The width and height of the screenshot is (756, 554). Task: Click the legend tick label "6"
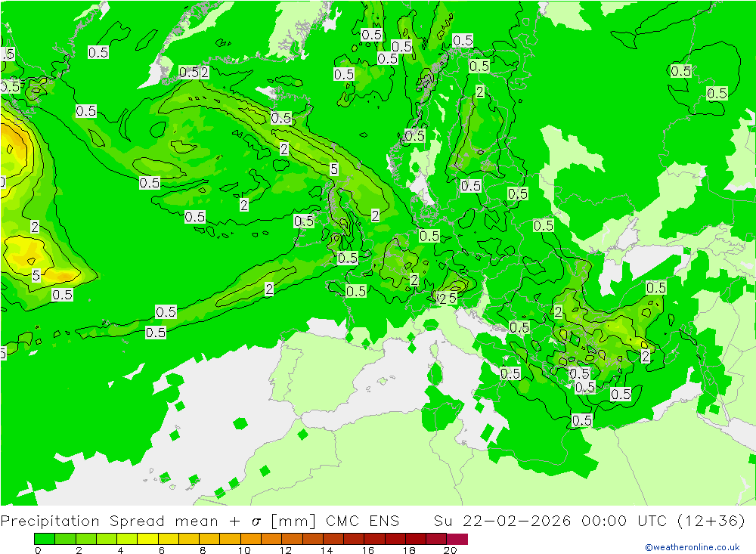[x=162, y=550]
